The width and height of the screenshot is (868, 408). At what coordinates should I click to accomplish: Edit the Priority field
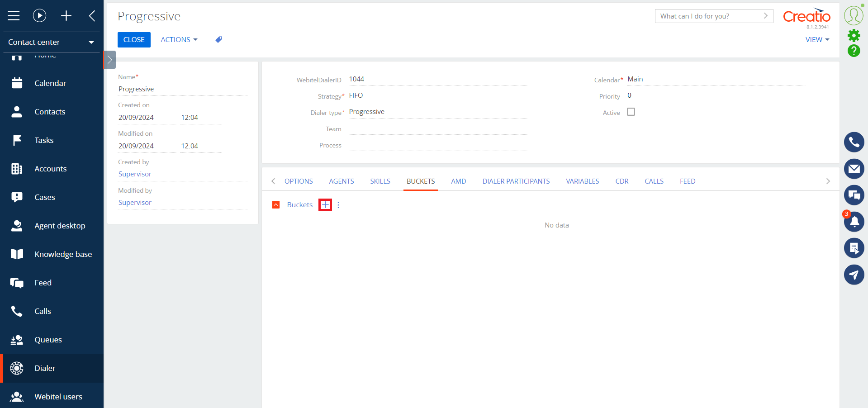tap(716, 95)
